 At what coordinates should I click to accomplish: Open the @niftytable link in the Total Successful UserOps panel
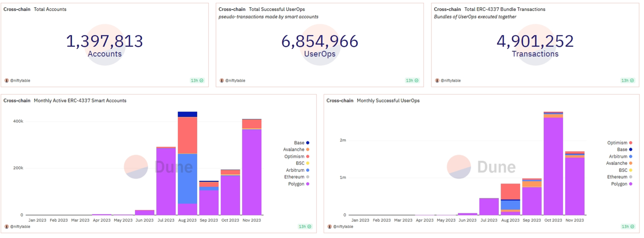pos(235,80)
